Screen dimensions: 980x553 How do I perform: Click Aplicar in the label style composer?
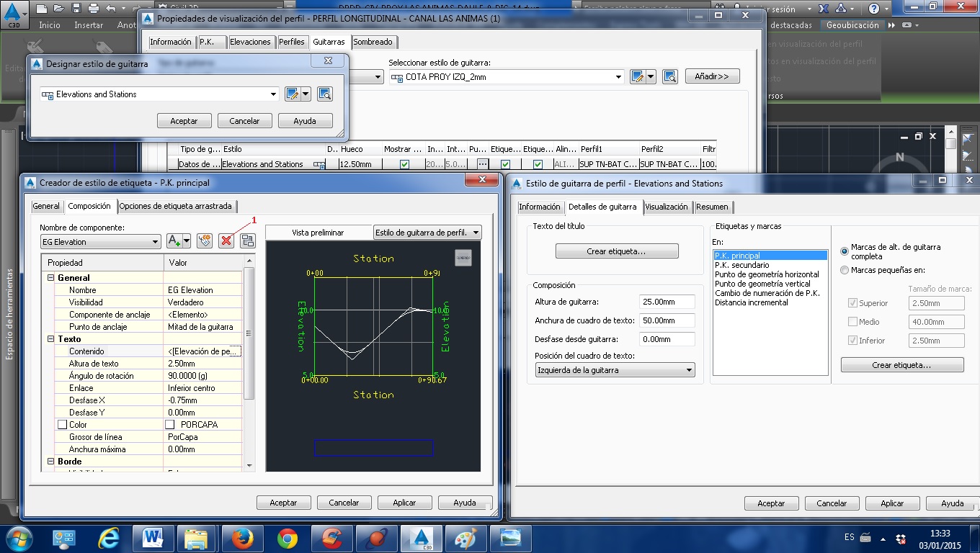click(404, 503)
